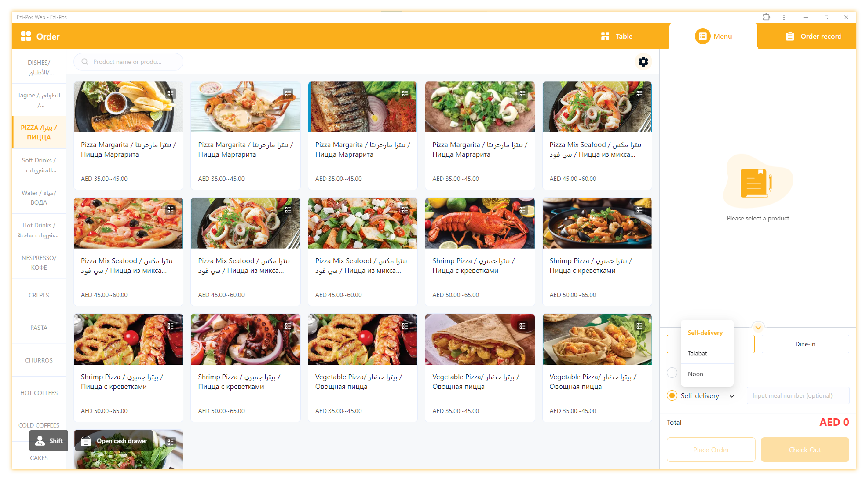Click the Place Order button
868x481 pixels.
711,449
